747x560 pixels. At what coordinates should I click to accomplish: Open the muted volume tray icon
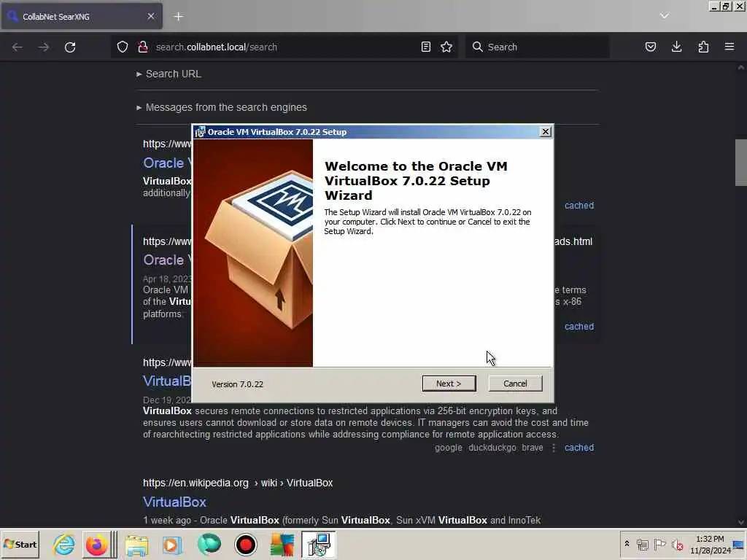point(677,544)
